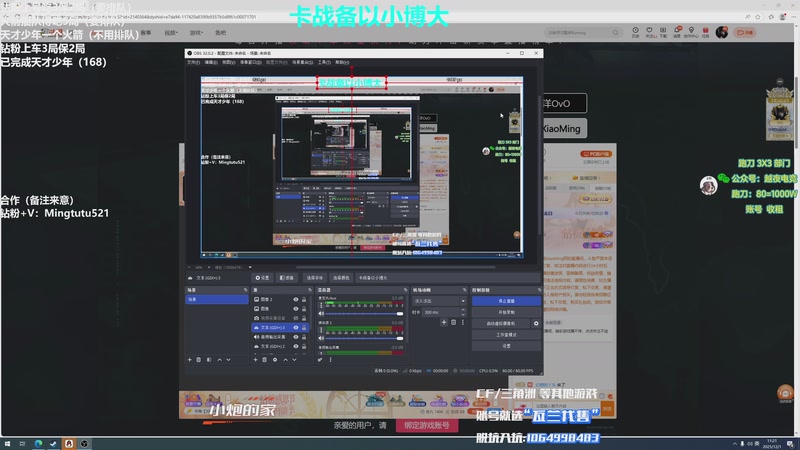Delete selected scene with trash icon
The width and height of the screenshot is (800, 450).
199,360
